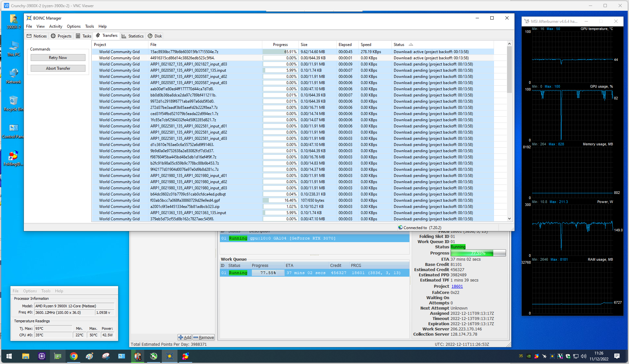Switch to the Tasks tab

[x=84, y=36]
